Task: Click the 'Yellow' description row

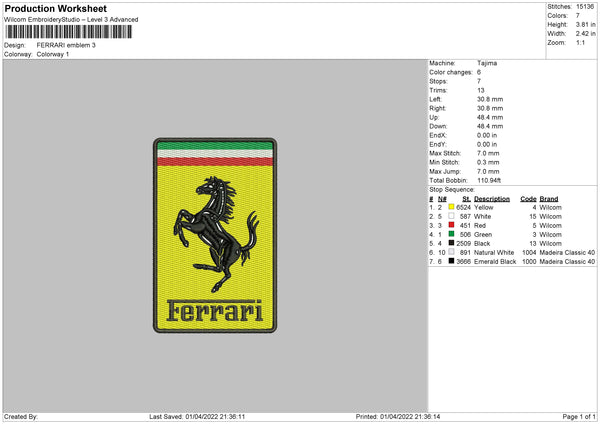Action: (483, 207)
